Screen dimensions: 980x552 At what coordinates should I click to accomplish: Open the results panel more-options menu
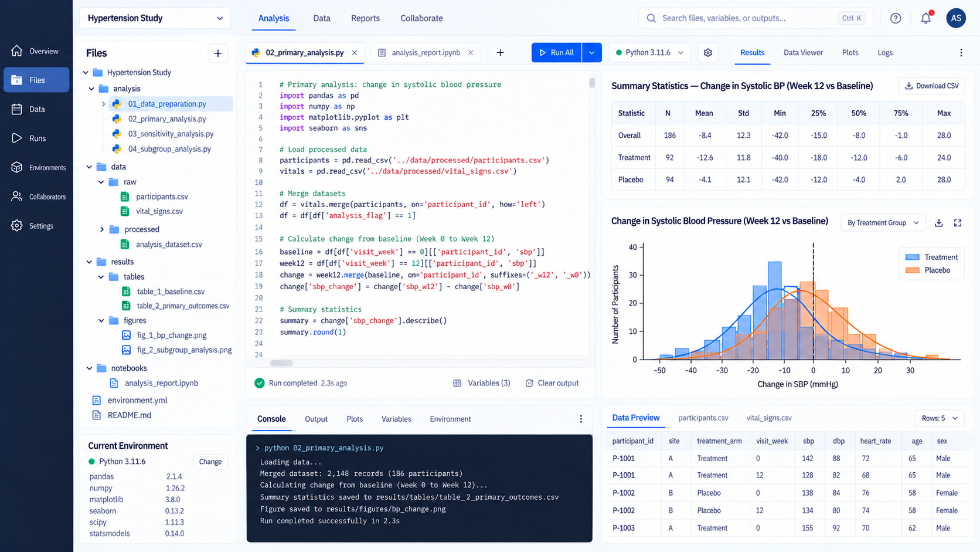point(961,53)
